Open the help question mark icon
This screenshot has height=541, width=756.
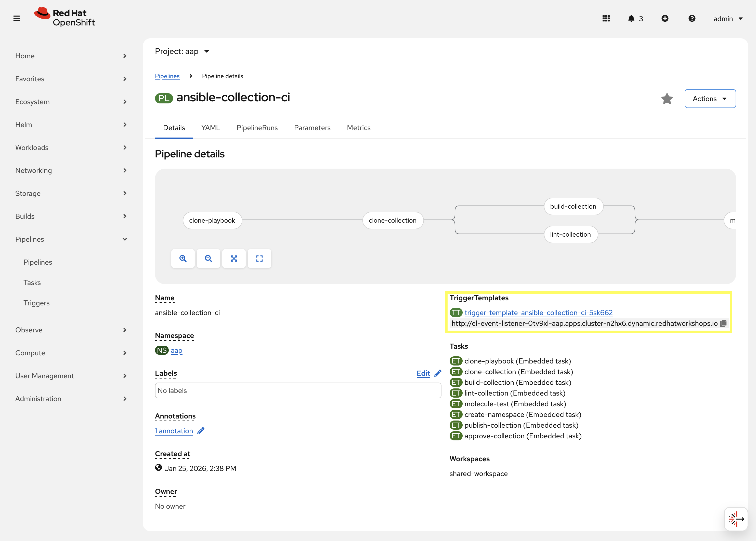pyautogui.click(x=692, y=18)
